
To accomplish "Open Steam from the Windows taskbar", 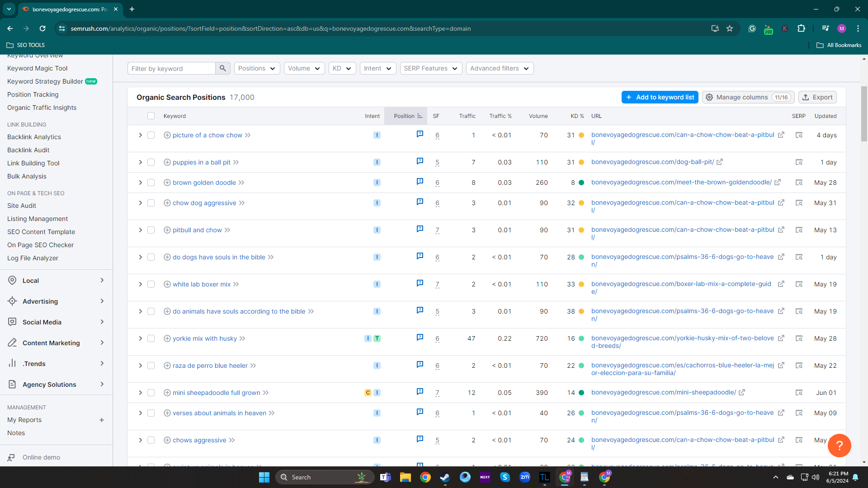I will point(445,477).
